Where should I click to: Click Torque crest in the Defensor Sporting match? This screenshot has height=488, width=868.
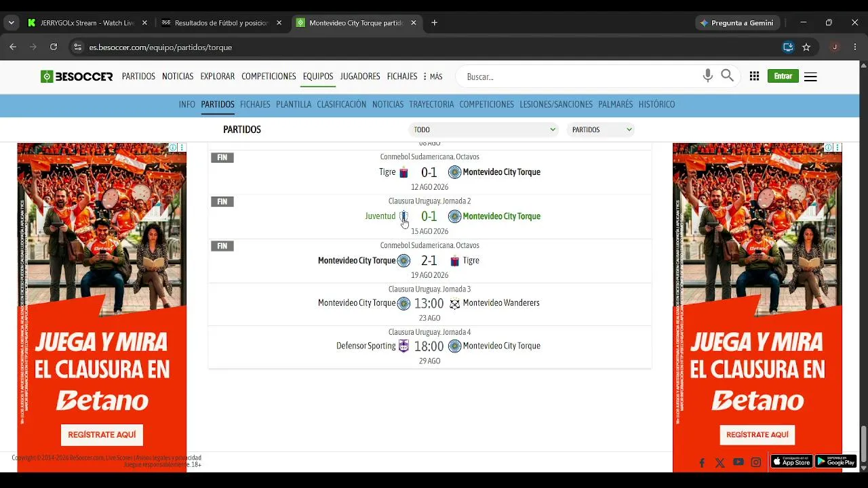(x=455, y=346)
